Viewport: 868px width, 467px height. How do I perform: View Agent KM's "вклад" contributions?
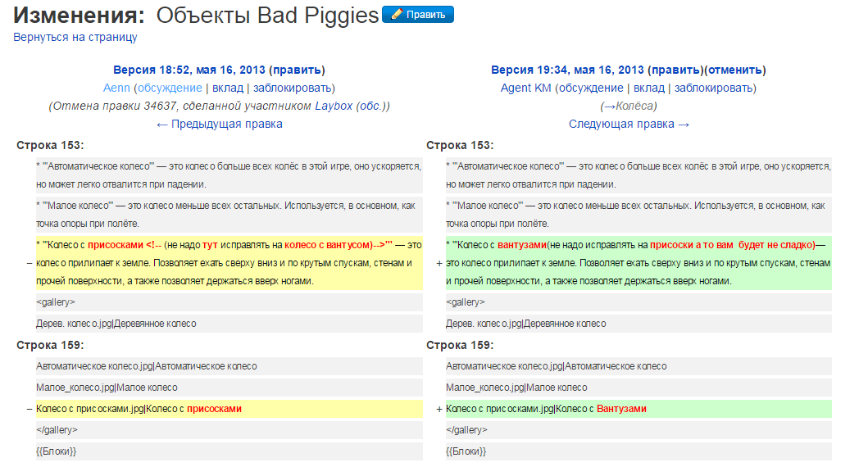pos(649,88)
